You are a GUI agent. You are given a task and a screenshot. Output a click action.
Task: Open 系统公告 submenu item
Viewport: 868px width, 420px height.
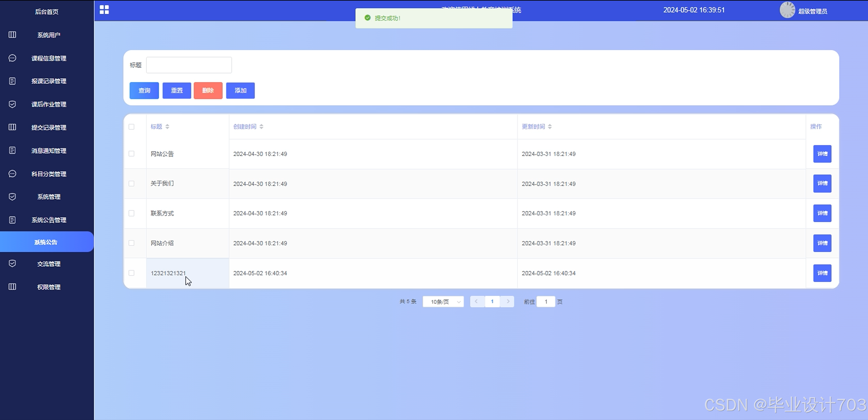(x=46, y=242)
